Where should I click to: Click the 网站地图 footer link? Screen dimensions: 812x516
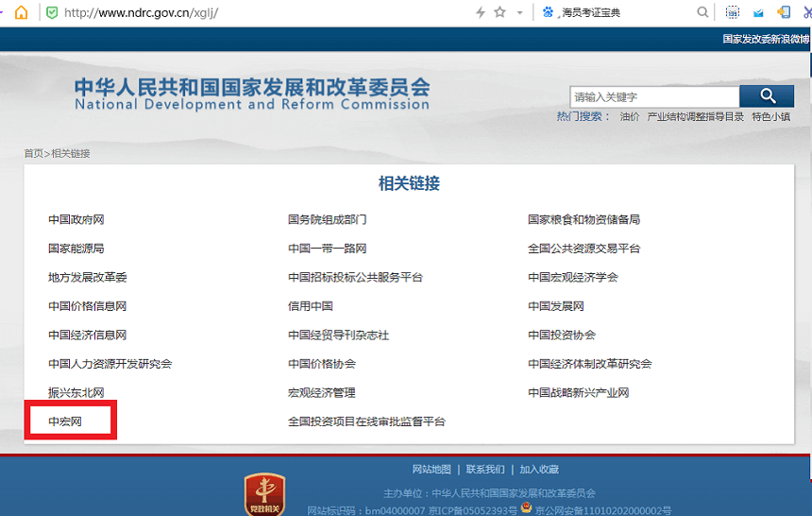(431, 470)
